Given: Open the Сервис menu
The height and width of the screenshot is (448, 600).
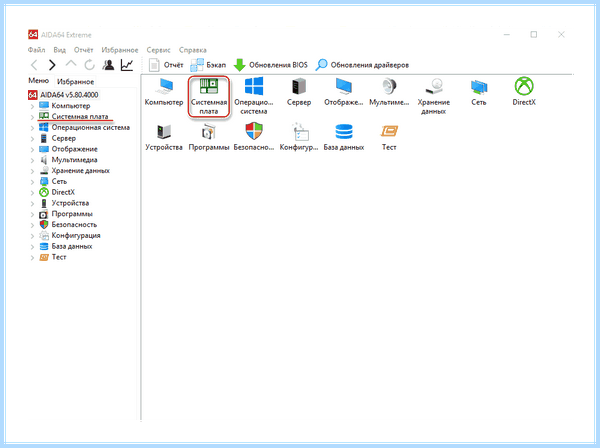Looking at the screenshot, I should 158,50.
